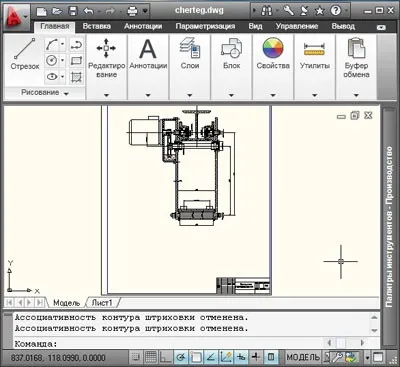Image resolution: width=400 pixels, height=367 pixels.
Task: Select the polyline tool
Action: point(76,44)
